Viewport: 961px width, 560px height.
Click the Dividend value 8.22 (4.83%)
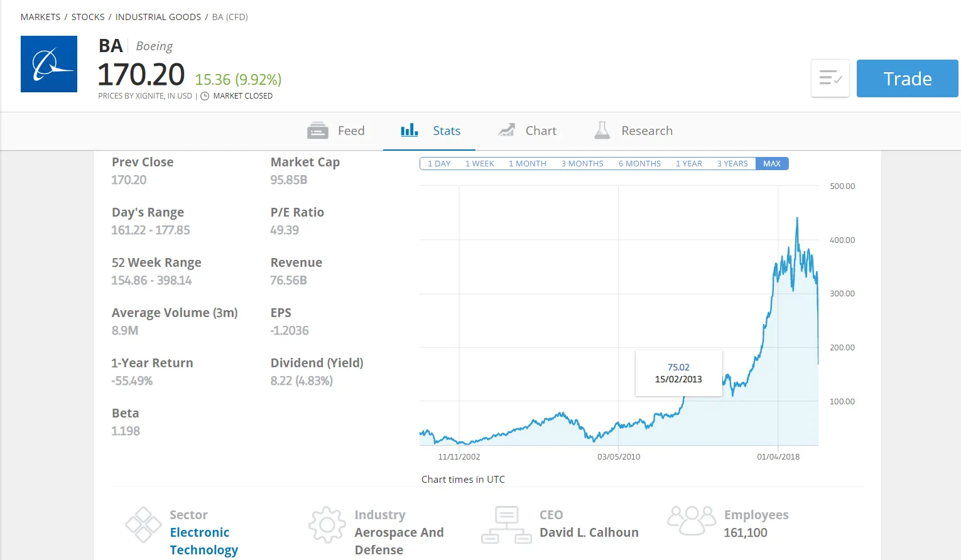pos(301,381)
